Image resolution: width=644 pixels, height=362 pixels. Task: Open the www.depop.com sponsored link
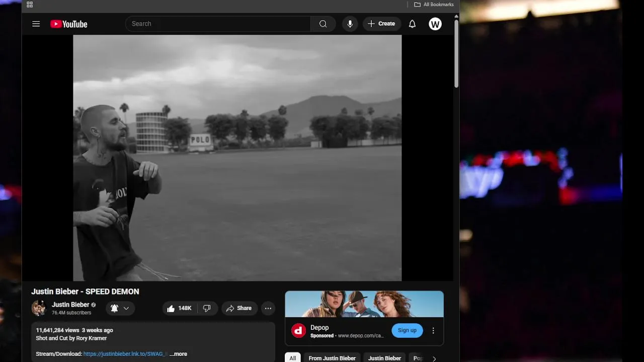point(361,336)
